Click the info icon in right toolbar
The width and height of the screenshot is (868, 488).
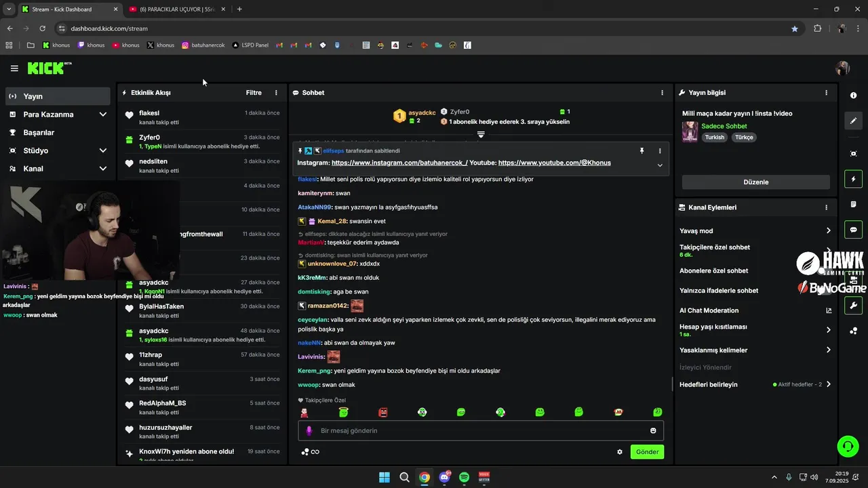[x=854, y=96]
